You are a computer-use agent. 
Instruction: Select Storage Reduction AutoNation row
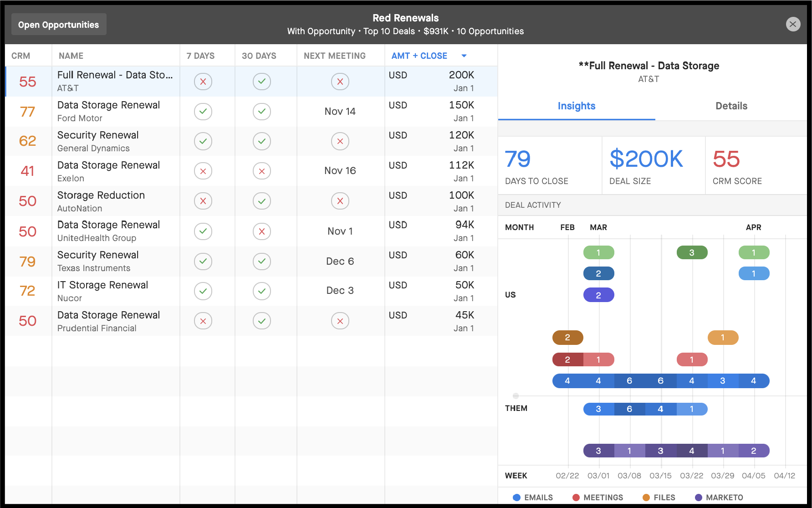(x=251, y=201)
